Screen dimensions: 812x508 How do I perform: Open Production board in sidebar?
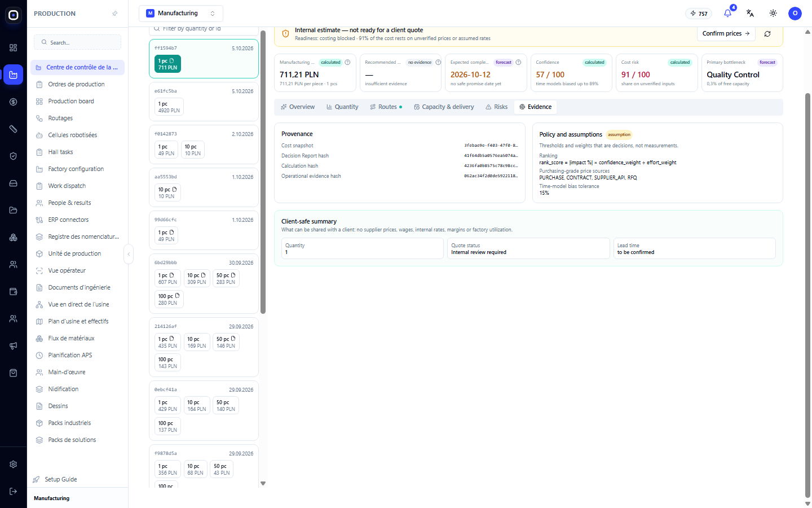point(77,101)
